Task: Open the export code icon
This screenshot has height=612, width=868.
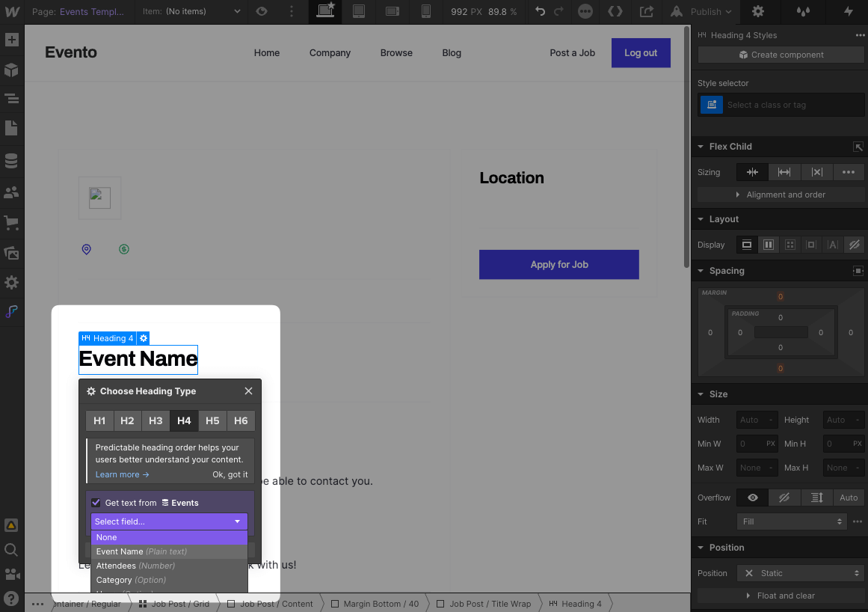Action: point(615,11)
